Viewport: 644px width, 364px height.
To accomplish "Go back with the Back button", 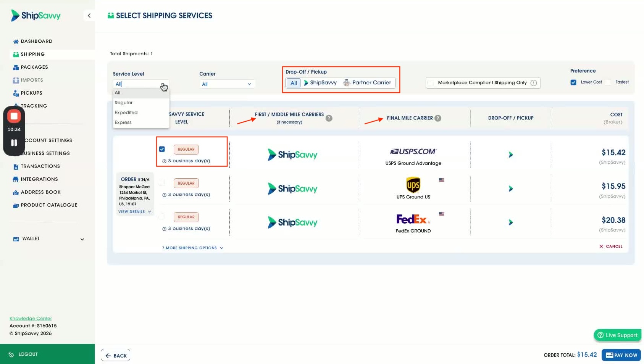I will pos(116,355).
